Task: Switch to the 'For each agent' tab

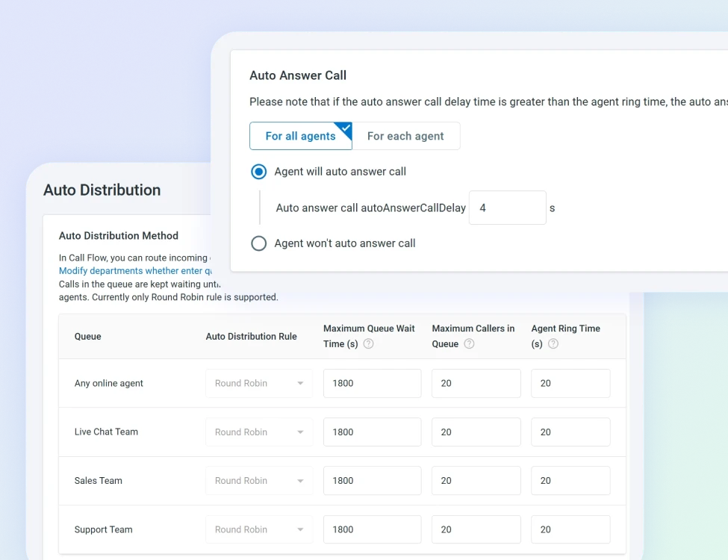Action: [x=405, y=136]
